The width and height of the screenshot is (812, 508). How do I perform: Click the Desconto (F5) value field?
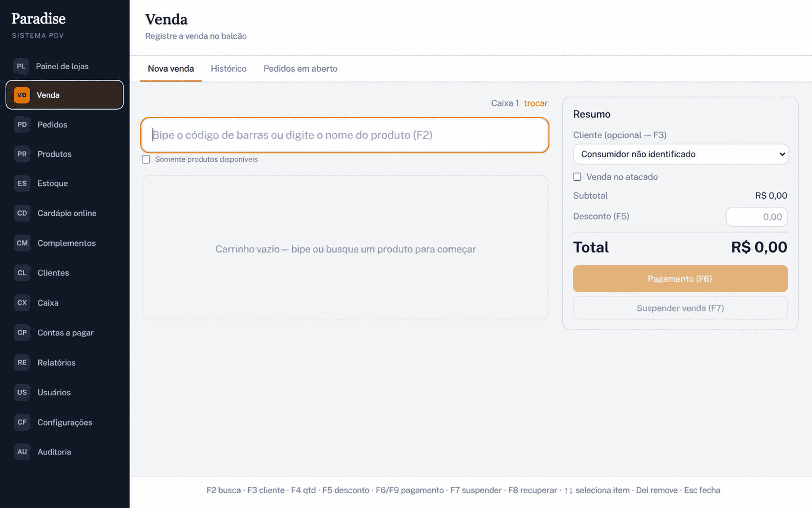[757, 217]
